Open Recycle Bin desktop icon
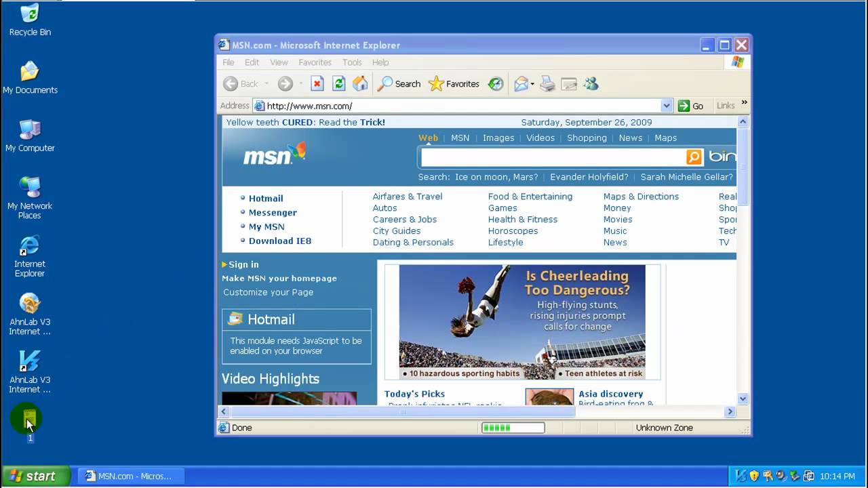The height and width of the screenshot is (488, 868). tap(30, 20)
